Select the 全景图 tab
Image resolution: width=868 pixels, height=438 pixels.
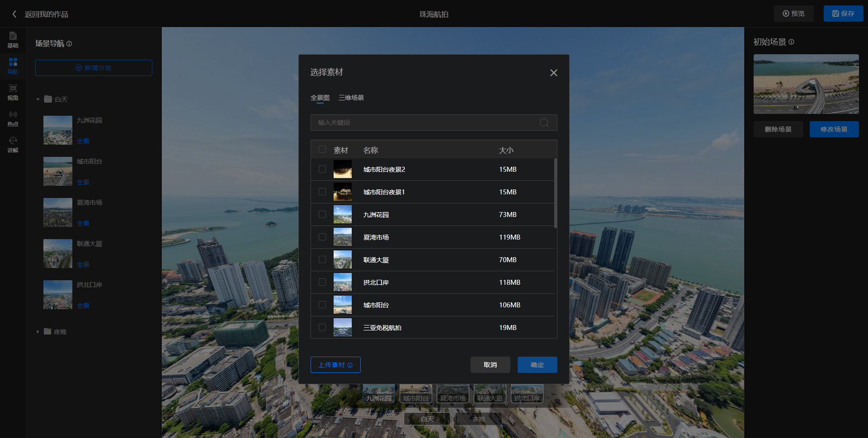pos(320,98)
